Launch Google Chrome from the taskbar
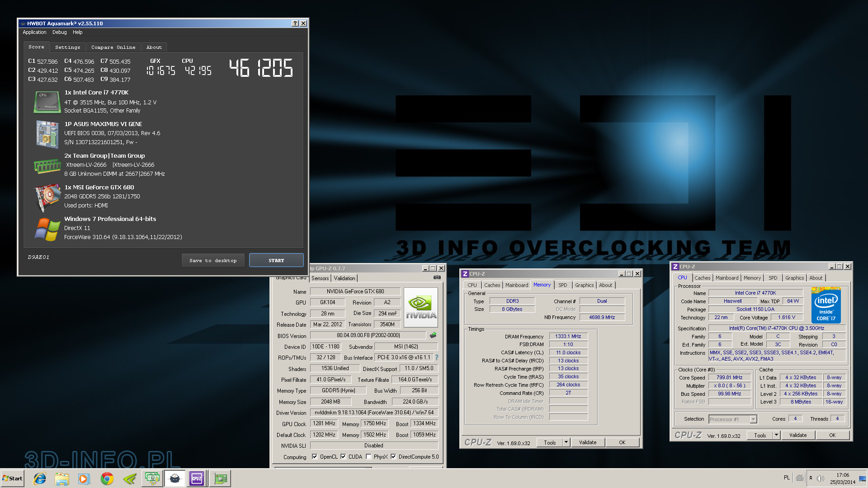The height and width of the screenshot is (488, 868). [107, 479]
